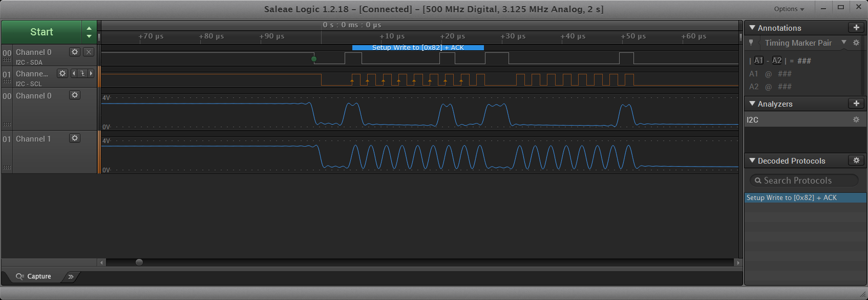
Task: Open settings gear for I2C-SCL channel
Action: click(62, 73)
